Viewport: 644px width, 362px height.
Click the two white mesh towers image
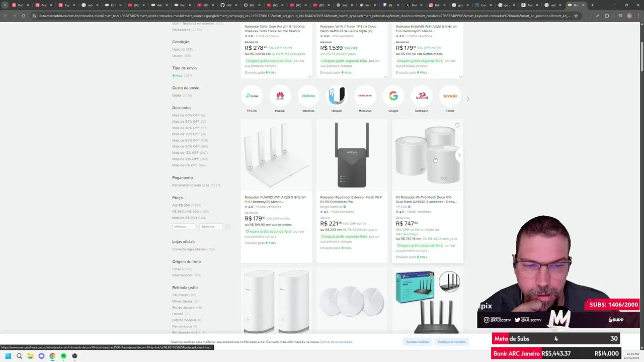tap(276, 302)
